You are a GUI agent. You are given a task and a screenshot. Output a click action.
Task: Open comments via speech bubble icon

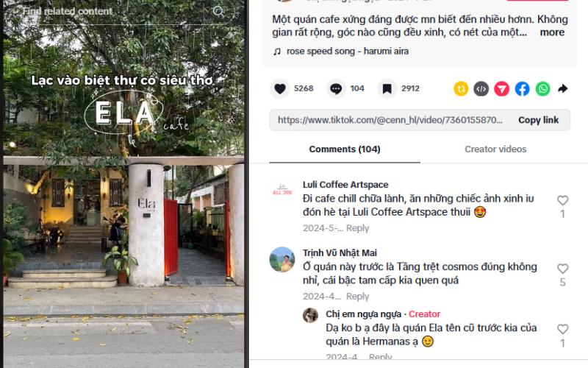(336, 89)
